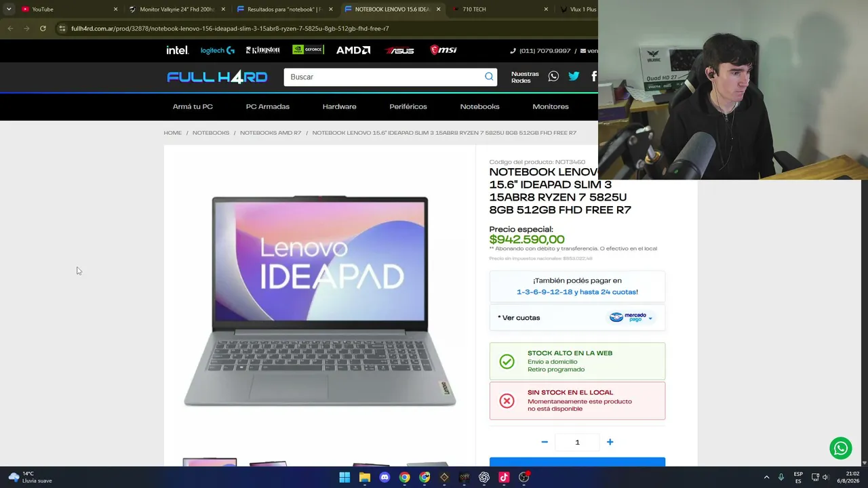The image size is (868, 488).
Task: Open the WhatsApp icon in the header
Action: 553,77
